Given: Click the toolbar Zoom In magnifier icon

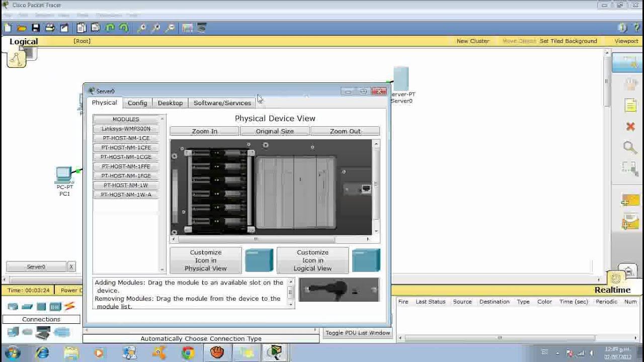Looking at the screenshot, I should (x=142, y=28).
